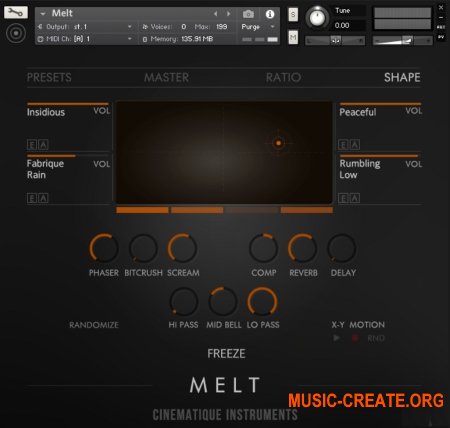Record X-Y motion with red button
450x428 pixels.
coord(355,338)
